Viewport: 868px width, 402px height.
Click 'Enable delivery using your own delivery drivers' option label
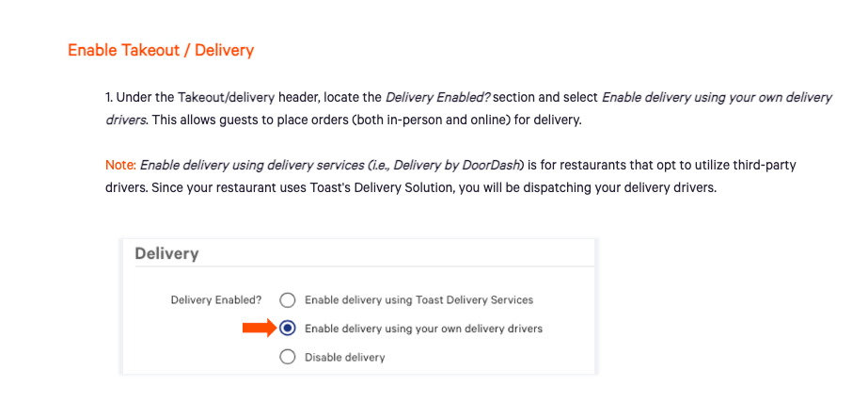[423, 329]
